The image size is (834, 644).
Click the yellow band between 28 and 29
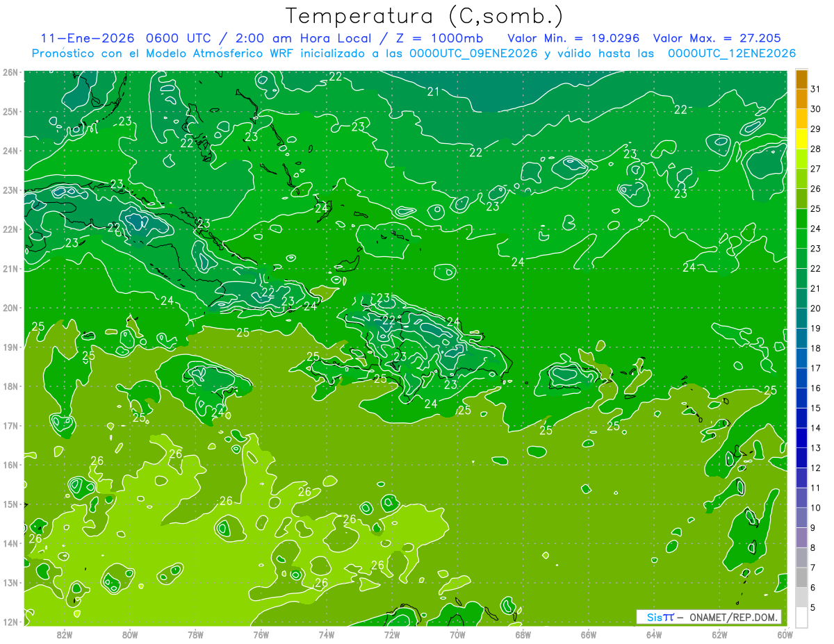[801, 139]
